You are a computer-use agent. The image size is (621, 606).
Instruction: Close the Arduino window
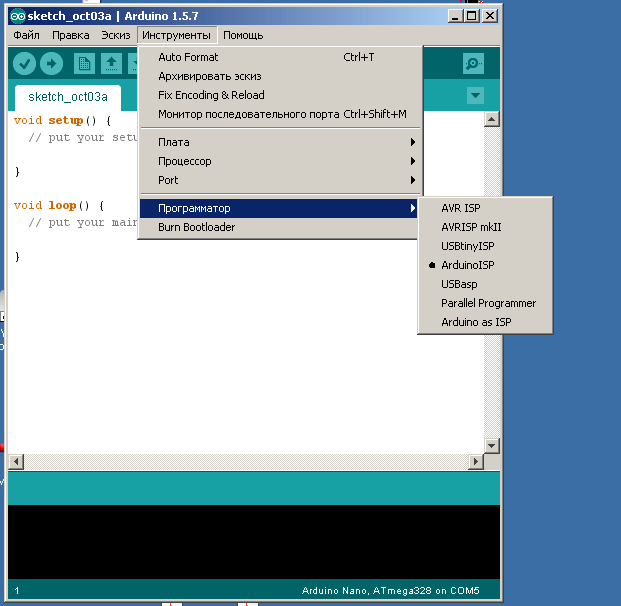click(x=490, y=16)
